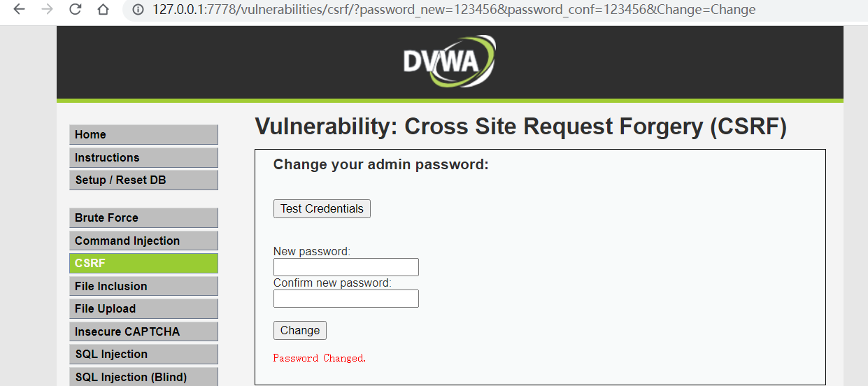
Task: Open the Home menu item
Action: 143,135
